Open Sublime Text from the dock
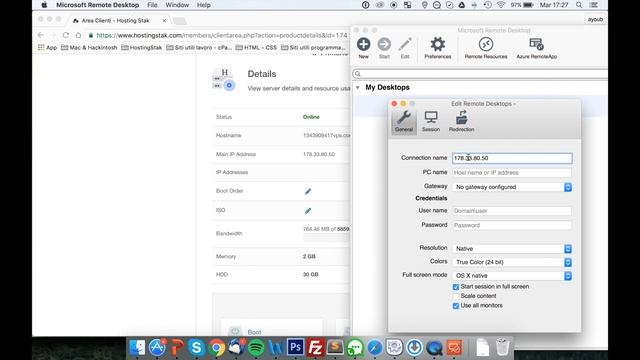 coord(335,348)
